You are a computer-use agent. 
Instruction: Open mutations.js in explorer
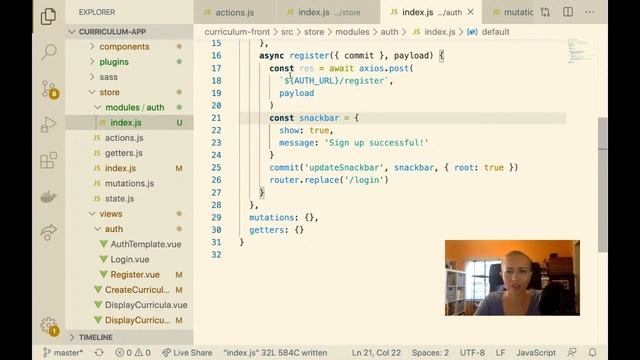click(129, 183)
